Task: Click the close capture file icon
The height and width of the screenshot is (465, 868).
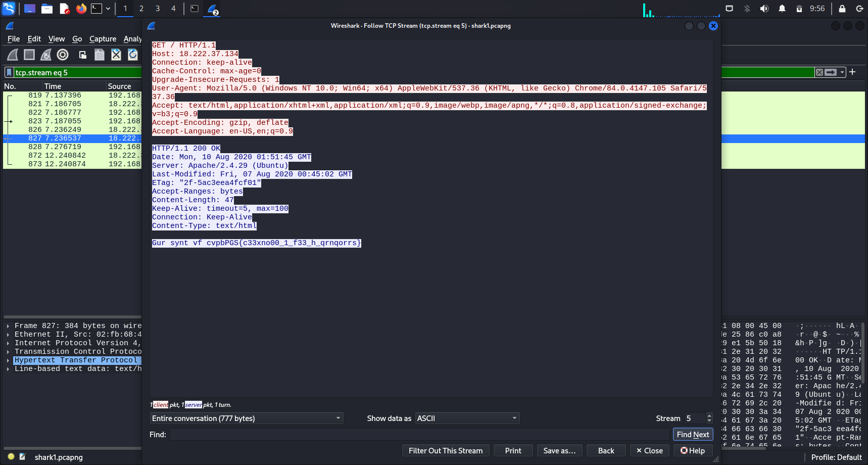Action: coord(116,55)
